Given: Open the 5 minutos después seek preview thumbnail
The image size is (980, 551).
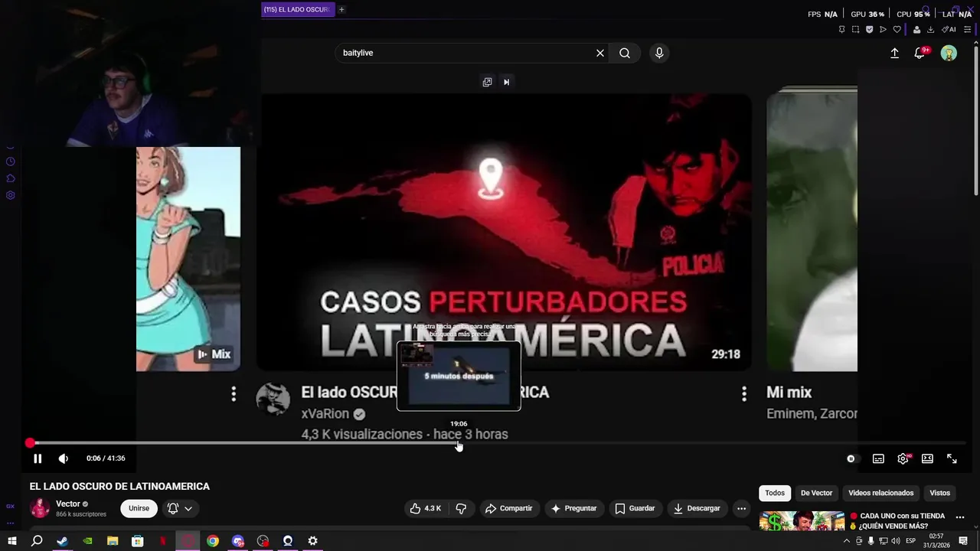Looking at the screenshot, I should coord(459,376).
